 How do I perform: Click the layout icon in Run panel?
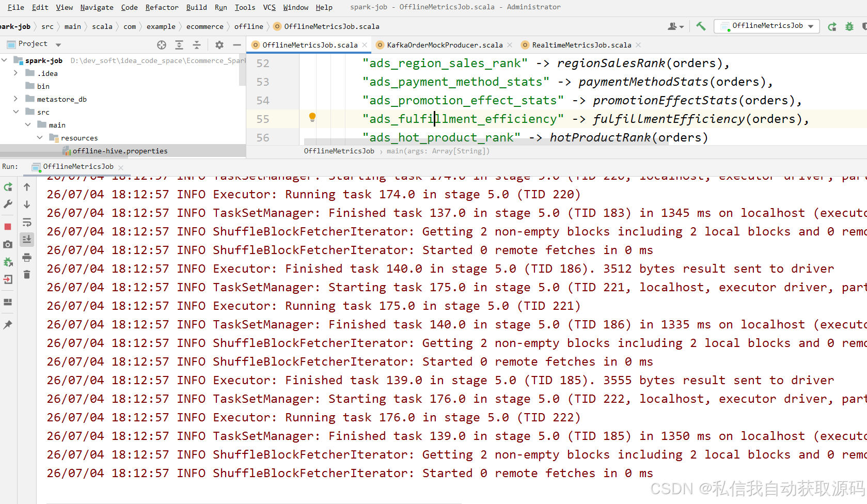8,302
